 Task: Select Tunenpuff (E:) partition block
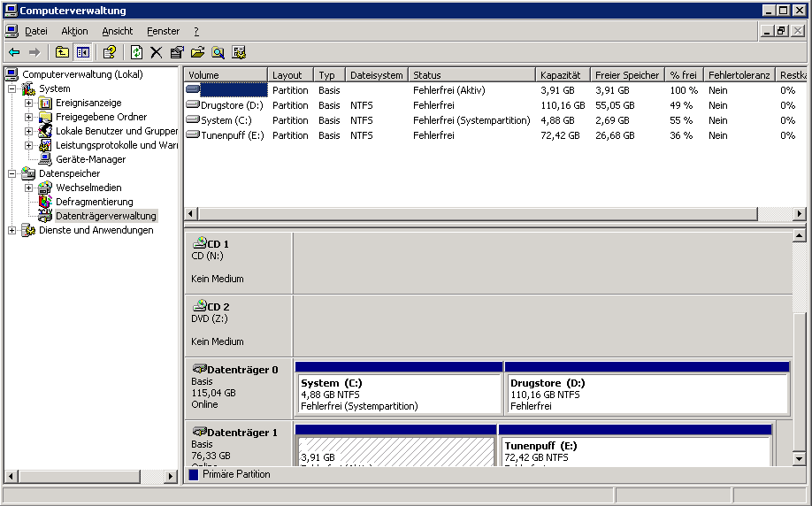tap(635, 446)
